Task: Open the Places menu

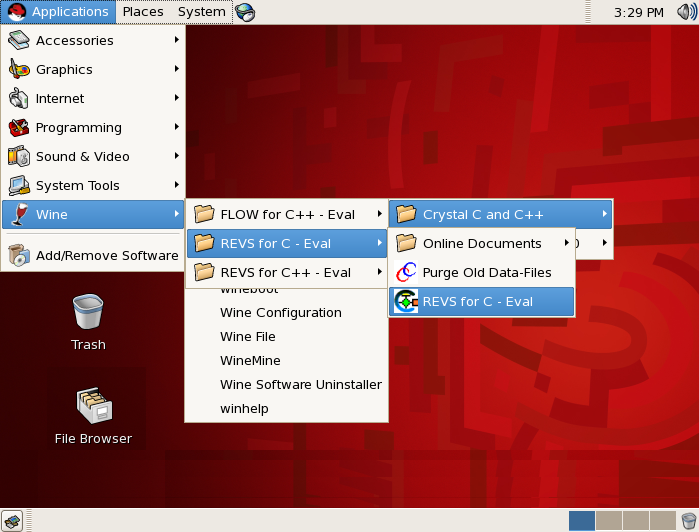Action: [x=143, y=12]
